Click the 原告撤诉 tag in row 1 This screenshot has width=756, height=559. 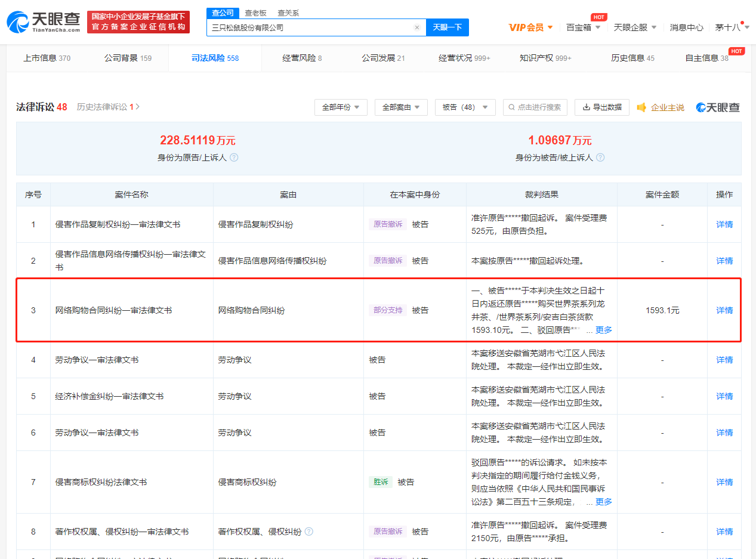[x=388, y=224]
